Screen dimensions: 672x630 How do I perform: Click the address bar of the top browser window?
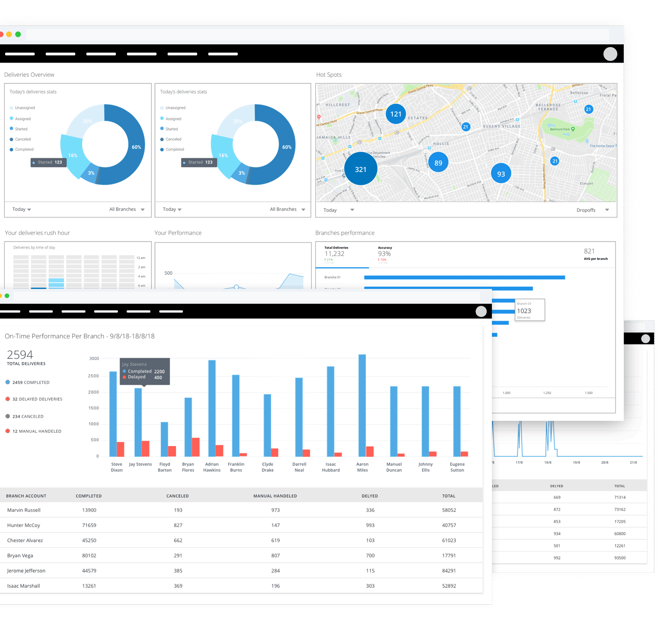[318, 34]
